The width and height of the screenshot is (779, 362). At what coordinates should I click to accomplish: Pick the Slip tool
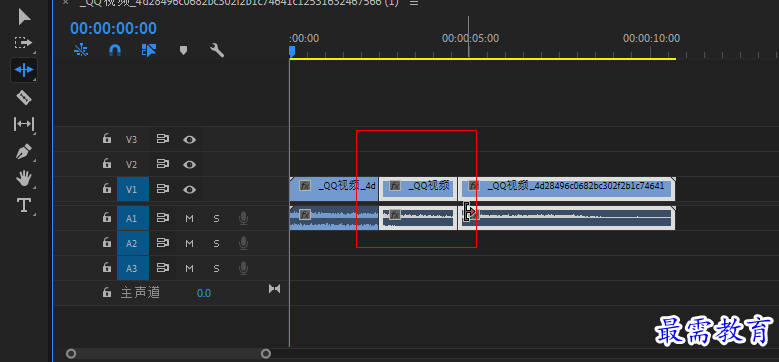24,124
